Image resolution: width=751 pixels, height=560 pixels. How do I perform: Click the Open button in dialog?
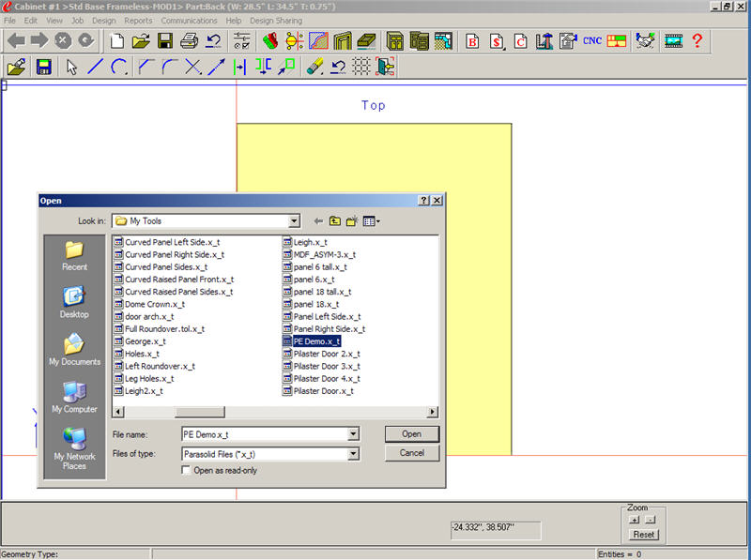click(411, 434)
